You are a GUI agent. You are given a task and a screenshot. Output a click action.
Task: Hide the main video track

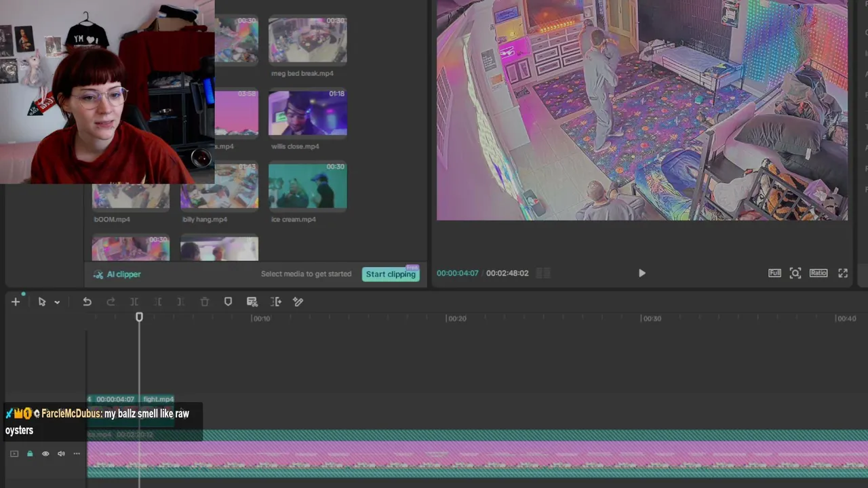pos(45,453)
